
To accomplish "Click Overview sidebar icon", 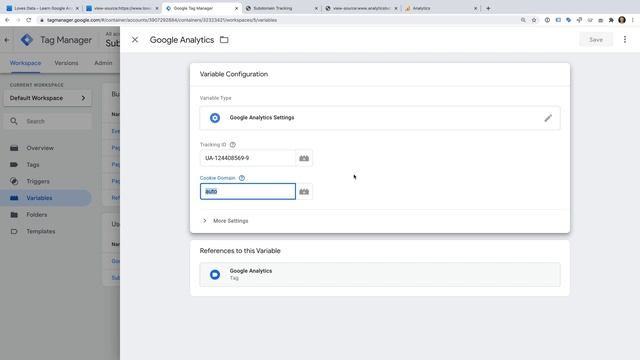I will coord(14,148).
